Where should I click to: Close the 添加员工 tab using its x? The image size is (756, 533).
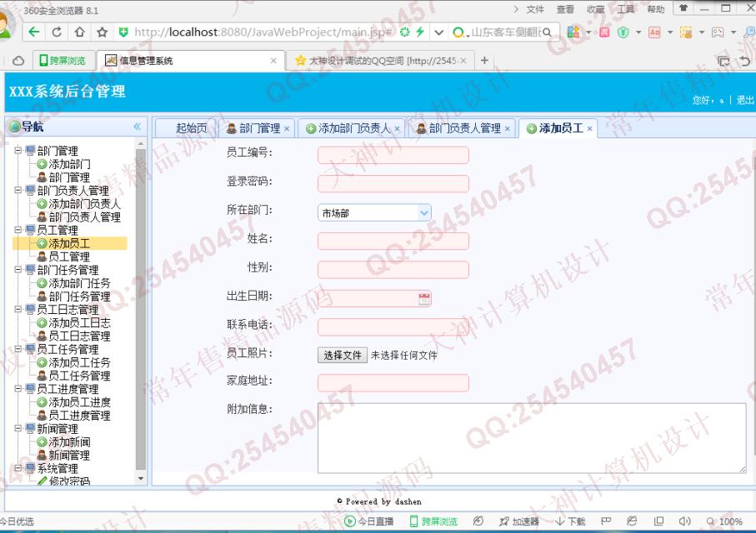click(590, 129)
